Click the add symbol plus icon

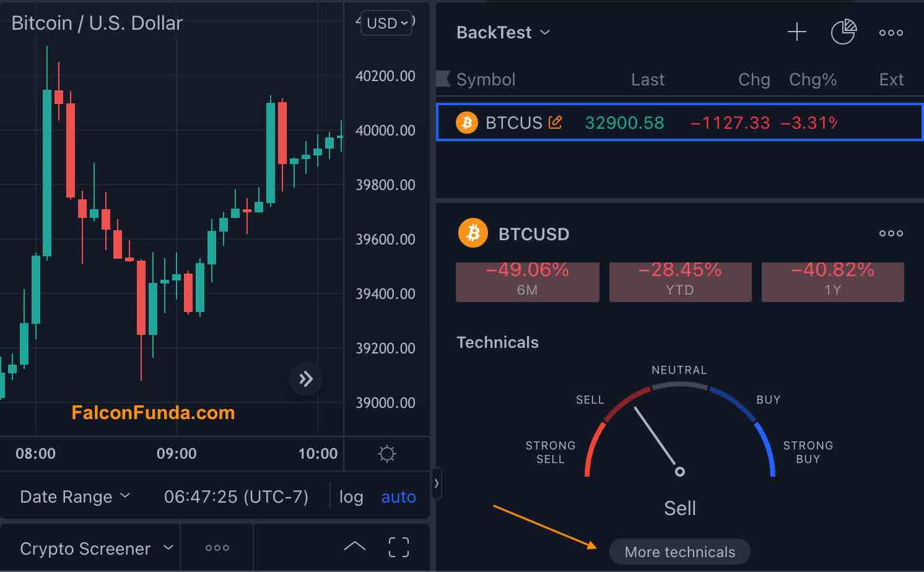coord(796,32)
